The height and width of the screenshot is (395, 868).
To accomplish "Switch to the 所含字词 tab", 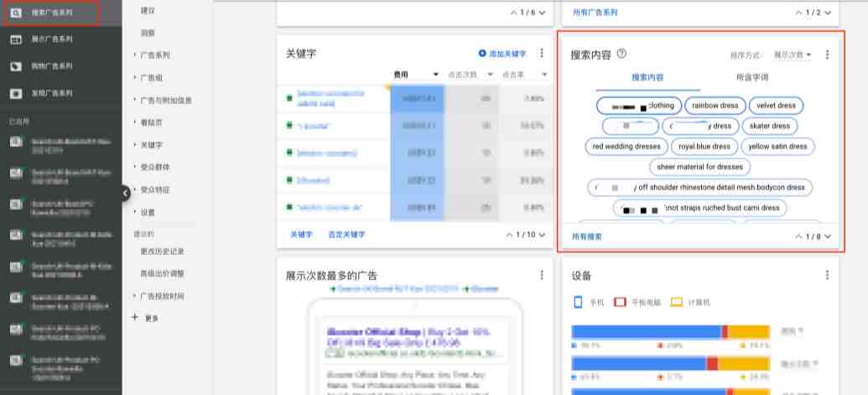I will point(751,77).
